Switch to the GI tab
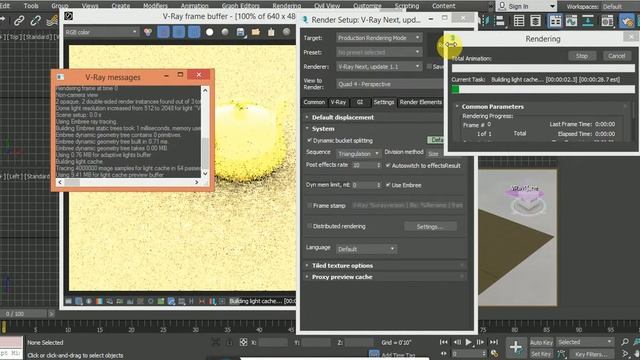Viewport: 640px width, 360px height. click(360, 102)
